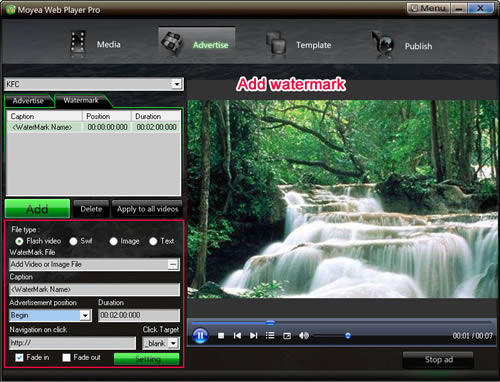This screenshot has height=382, width=500.
Task: Select Text file type
Action: [153, 241]
